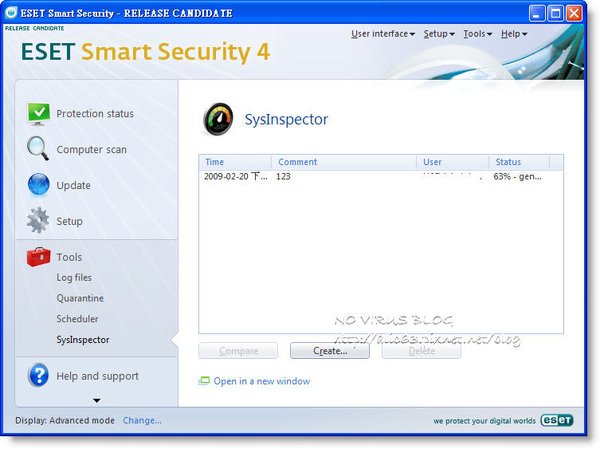600x449 pixels.
Task: Open Log files under Tools
Action: coord(74,278)
